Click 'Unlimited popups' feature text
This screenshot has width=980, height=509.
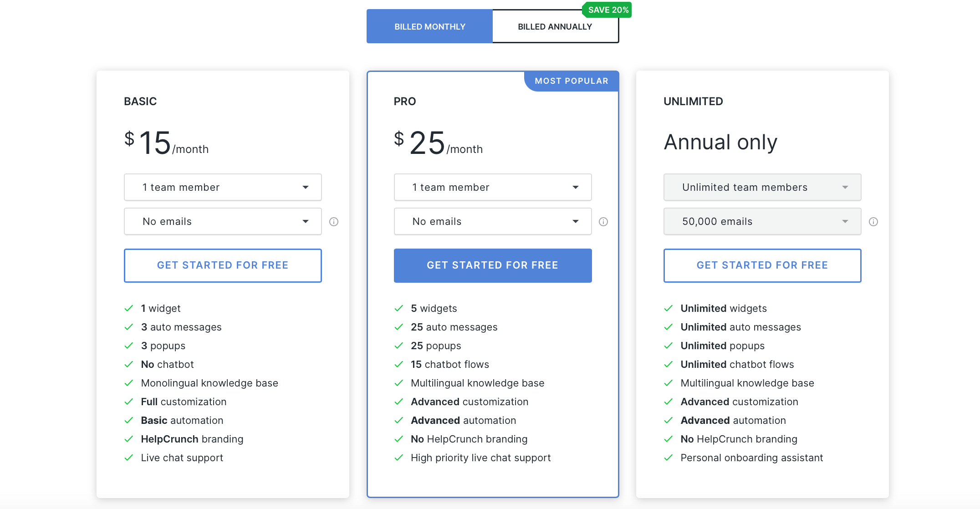click(723, 346)
